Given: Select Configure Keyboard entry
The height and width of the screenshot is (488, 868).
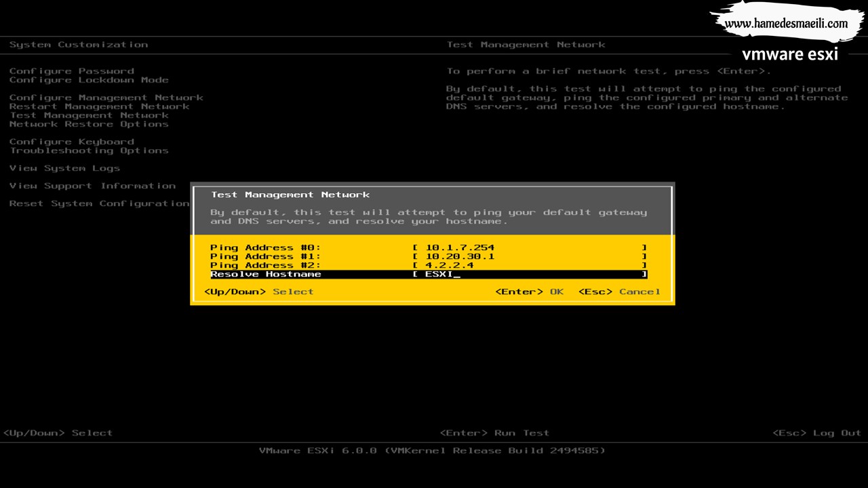Looking at the screenshot, I should (x=72, y=141).
